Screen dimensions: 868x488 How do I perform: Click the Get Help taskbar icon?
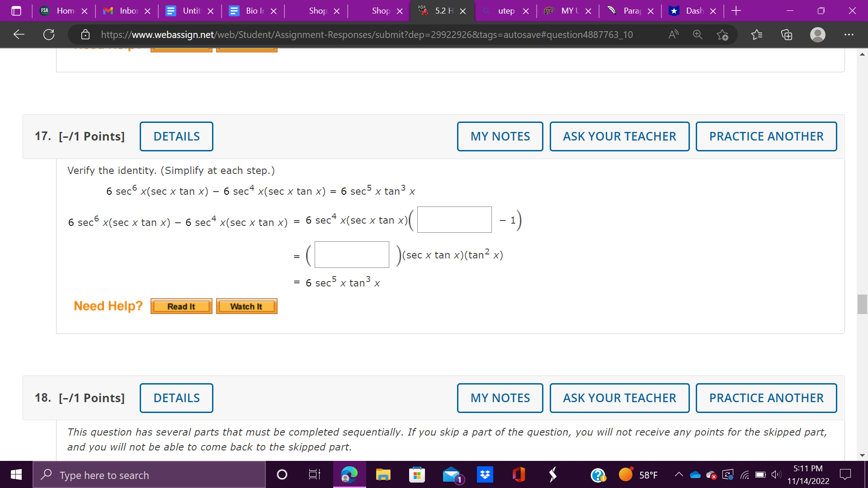598,474
